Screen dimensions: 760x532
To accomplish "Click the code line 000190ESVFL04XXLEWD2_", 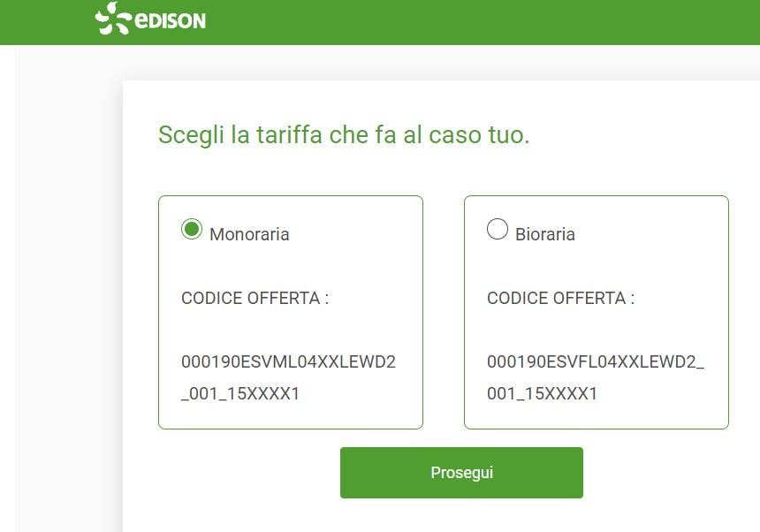I will pos(596,362).
